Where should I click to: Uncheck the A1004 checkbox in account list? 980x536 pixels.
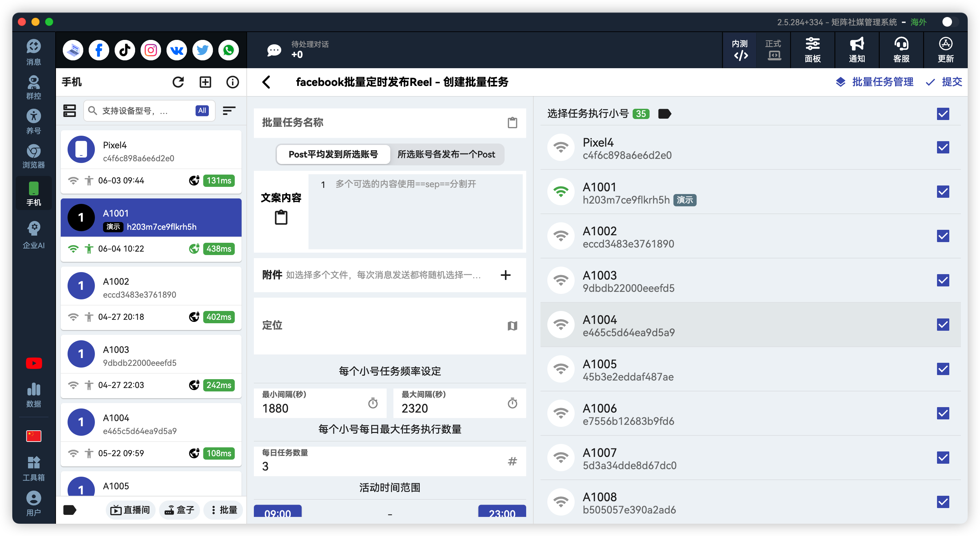(943, 324)
